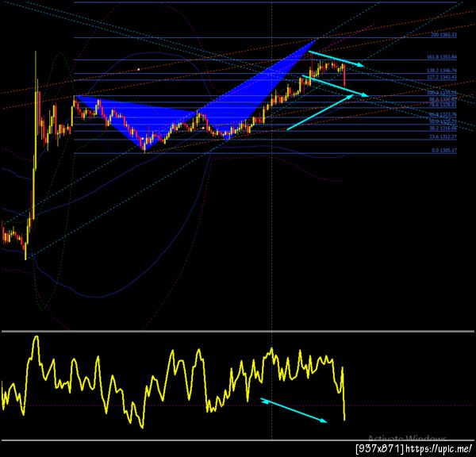
Task: Click the 38.2 Fibonacci level label
Action: coord(443,129)
